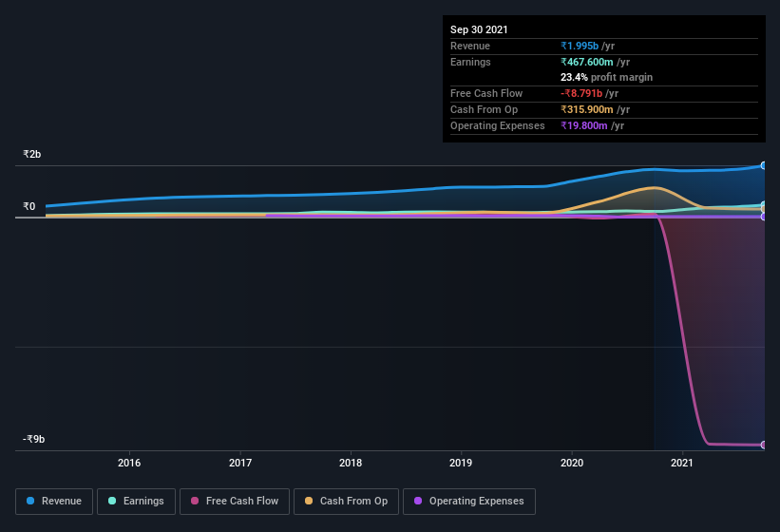Click the 2021 x-axis label
Screen dimensions: 780x532
click(682, 463)
